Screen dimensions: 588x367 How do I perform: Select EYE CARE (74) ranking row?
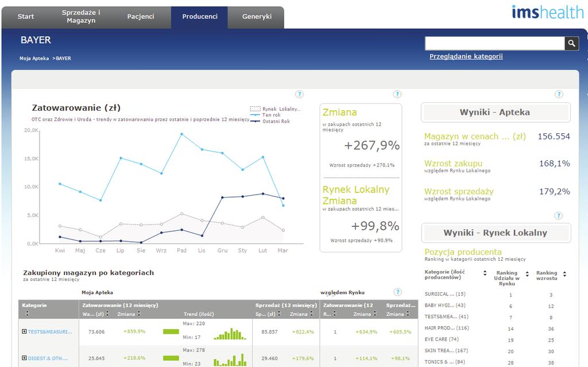(x=495, y=339)
